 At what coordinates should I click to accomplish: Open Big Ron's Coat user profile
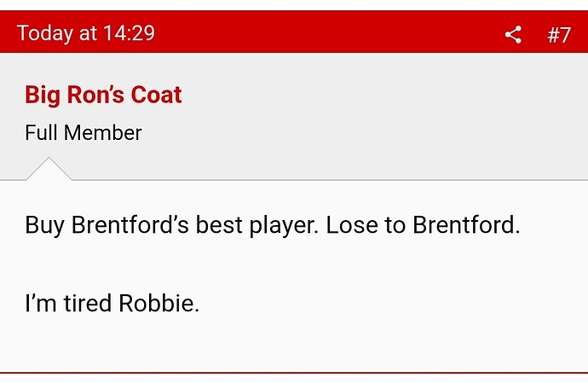[103, 94]
